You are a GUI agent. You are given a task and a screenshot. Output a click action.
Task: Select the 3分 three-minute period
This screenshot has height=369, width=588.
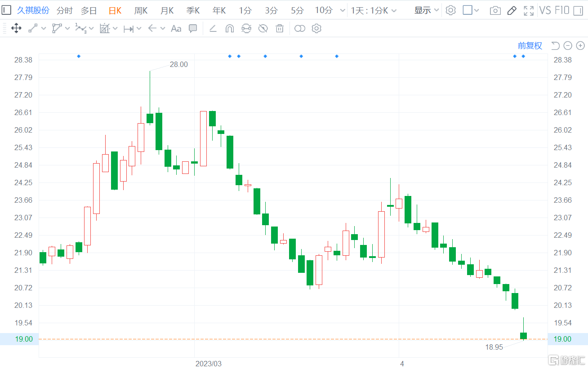tap(272, 10)
